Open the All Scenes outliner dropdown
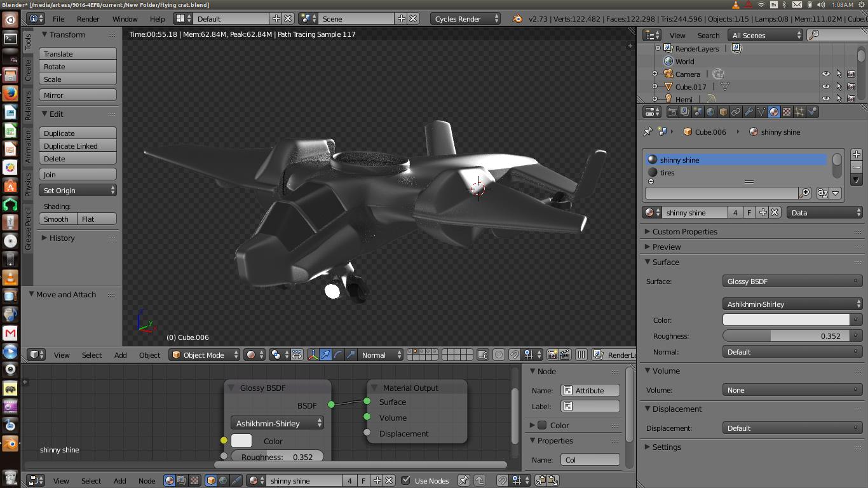This screenshot has height=488, width=868. click(x=766, y=36)
